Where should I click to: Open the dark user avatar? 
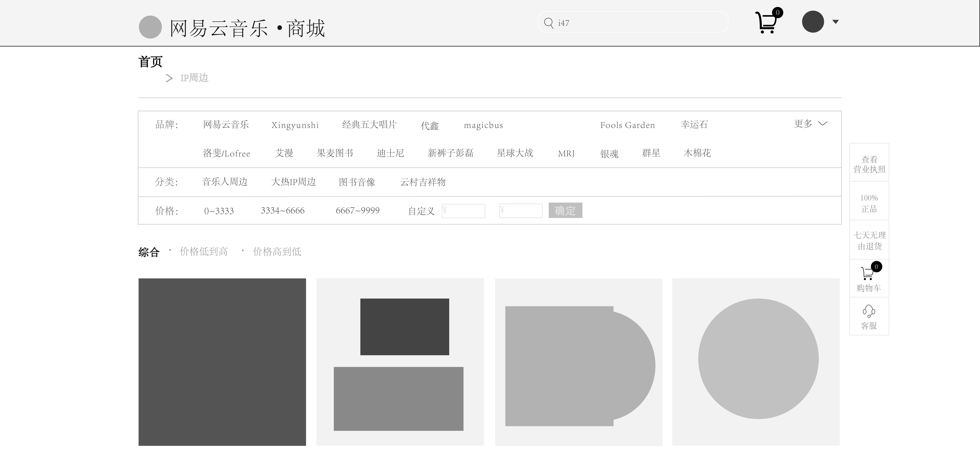[x=813, y=22]
